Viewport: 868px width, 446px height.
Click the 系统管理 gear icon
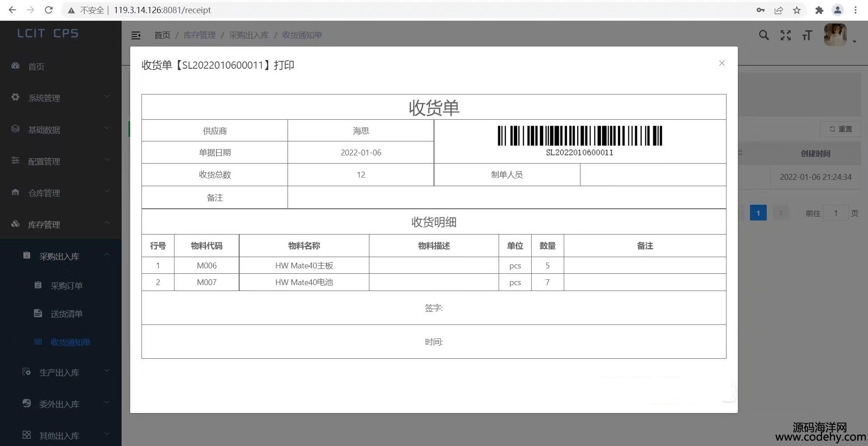[x=15, y=97]
